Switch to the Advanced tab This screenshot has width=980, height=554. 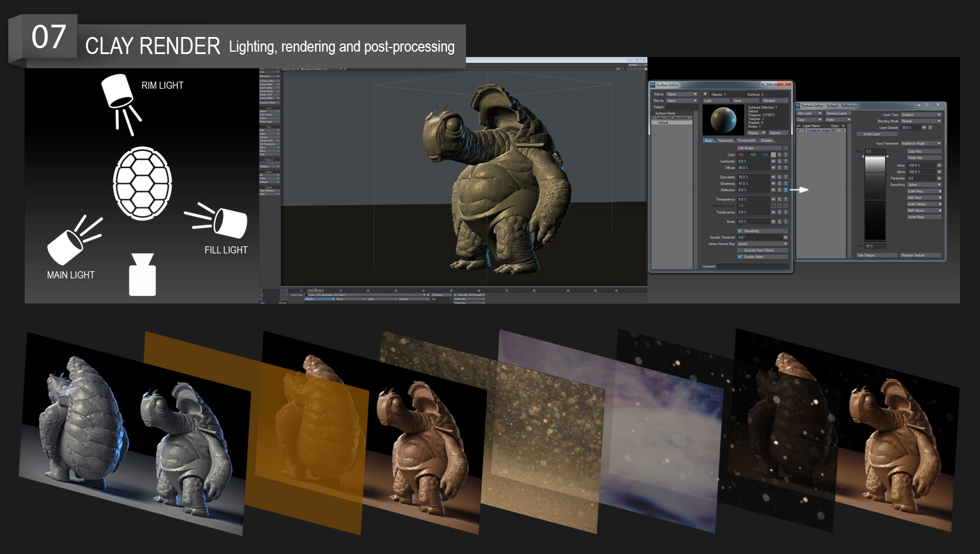[725, 140]
